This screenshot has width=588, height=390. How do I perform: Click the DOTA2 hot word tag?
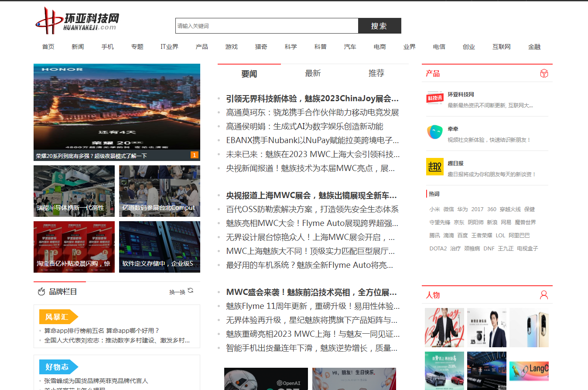pyautogui.click(x=438, y=249)
